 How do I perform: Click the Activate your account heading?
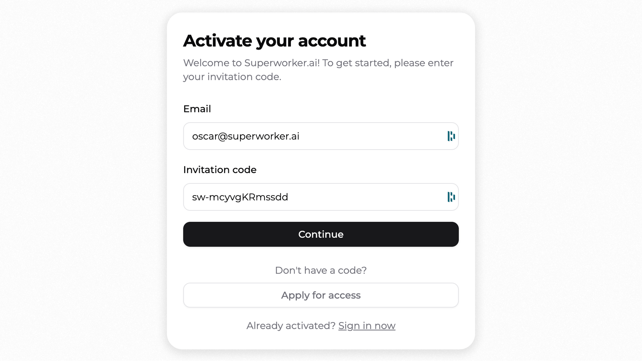[x=274, y=41]
